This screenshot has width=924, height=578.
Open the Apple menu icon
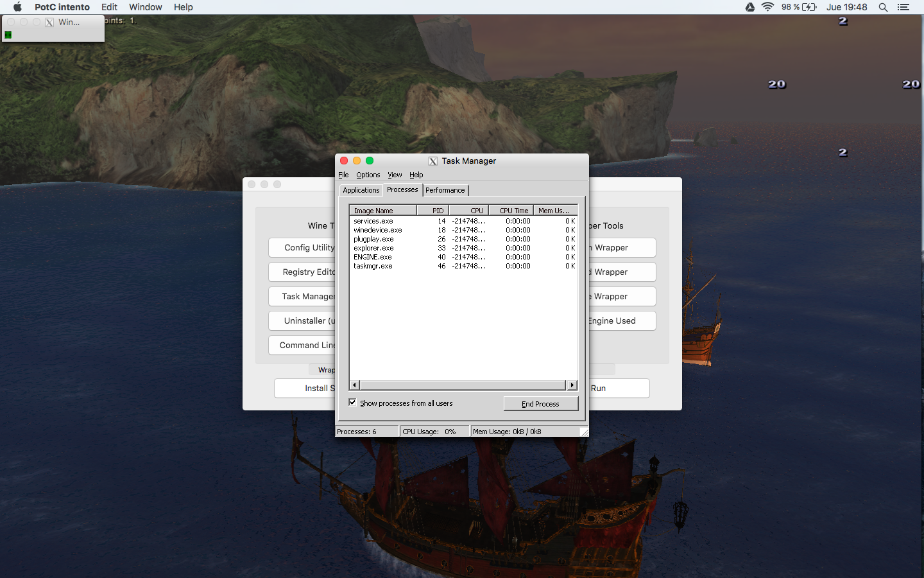click(x=17, y=7)
